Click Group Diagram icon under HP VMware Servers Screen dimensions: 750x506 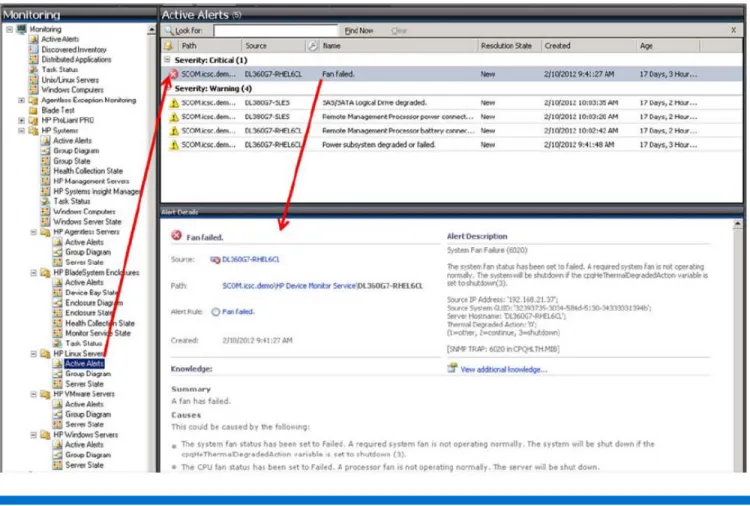[x=57, y=414]
